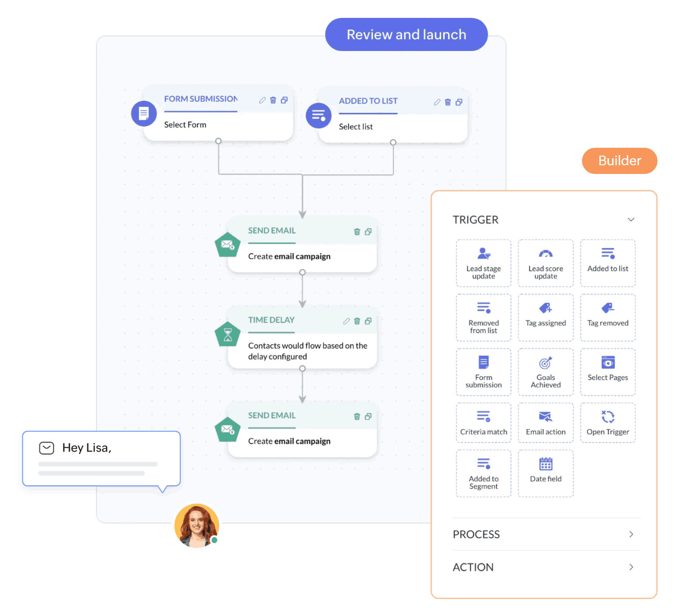Image resolution: width=685 pixels, height=616 pixels.
Task: Select the Tag assigned trigger
Action: 546,317
